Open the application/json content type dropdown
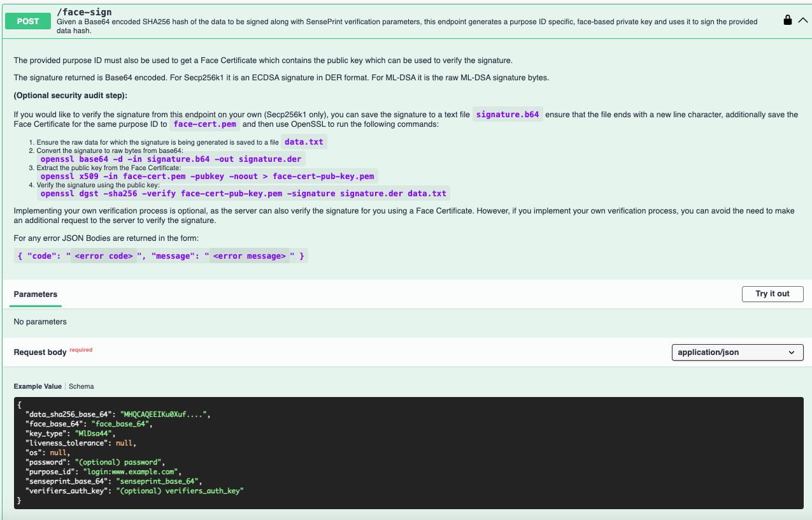The height and width of the screenshot is (520, 812). 737,352
